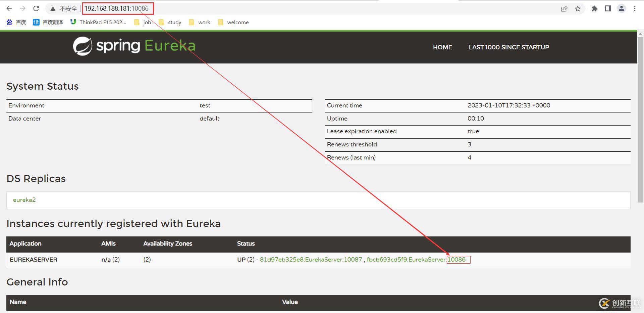This screenshot has width=644, height=313.
Task: Open the welcome bookmark folder
Action: coord(233,22)
